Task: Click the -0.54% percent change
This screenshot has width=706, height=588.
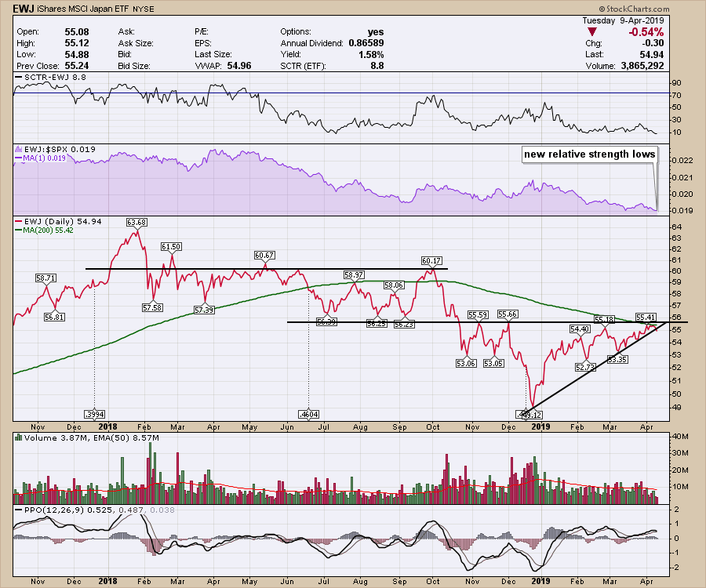Action: 646,32
